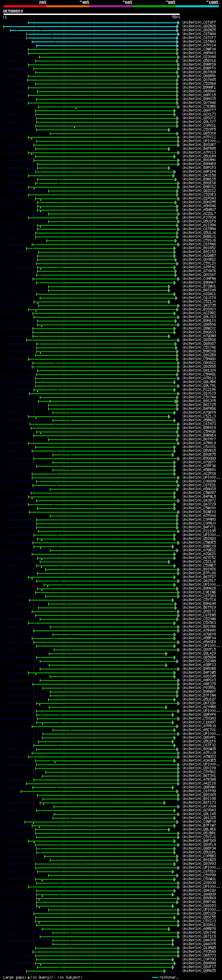Viewport: 222px width, 980px height.
Task: Click the cyan alignment bar of C6TGP7
Action: coord(104,23)
